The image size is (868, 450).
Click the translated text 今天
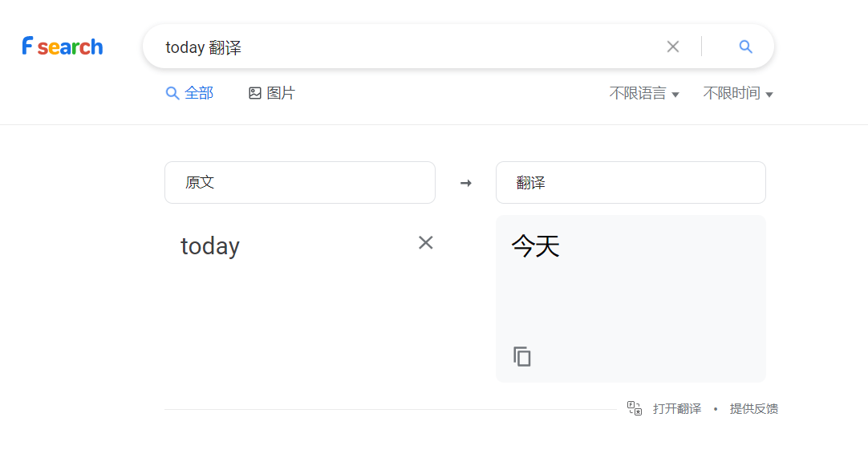click(x=535, y=245)
